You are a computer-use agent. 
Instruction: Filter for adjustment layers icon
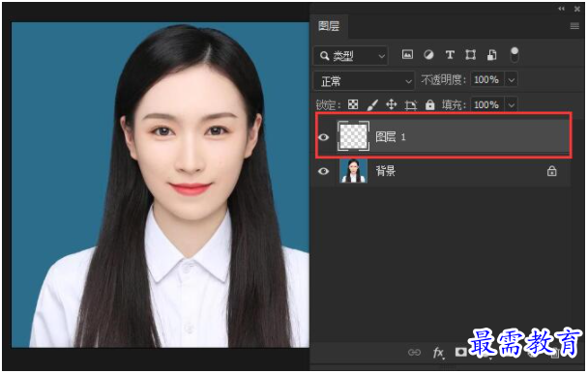[x=428, y=55]
